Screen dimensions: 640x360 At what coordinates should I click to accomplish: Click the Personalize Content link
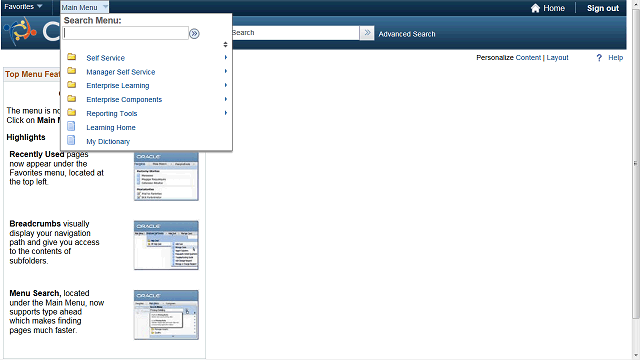pos(528,58)
